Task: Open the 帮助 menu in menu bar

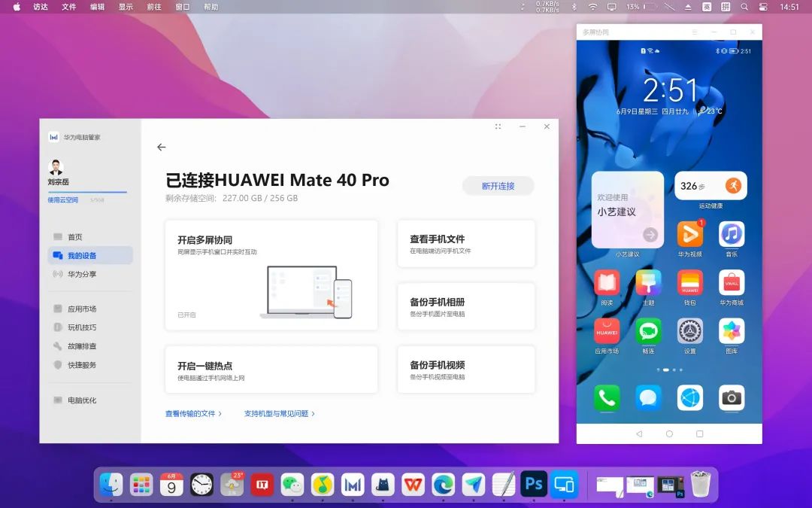Action: tap(211, 7)
